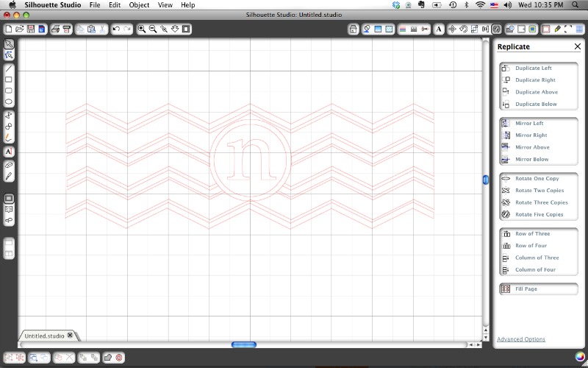The height and width of the screenshot is (368, 588).
Task: Open the View menu
Action: (x=165, y=4)
